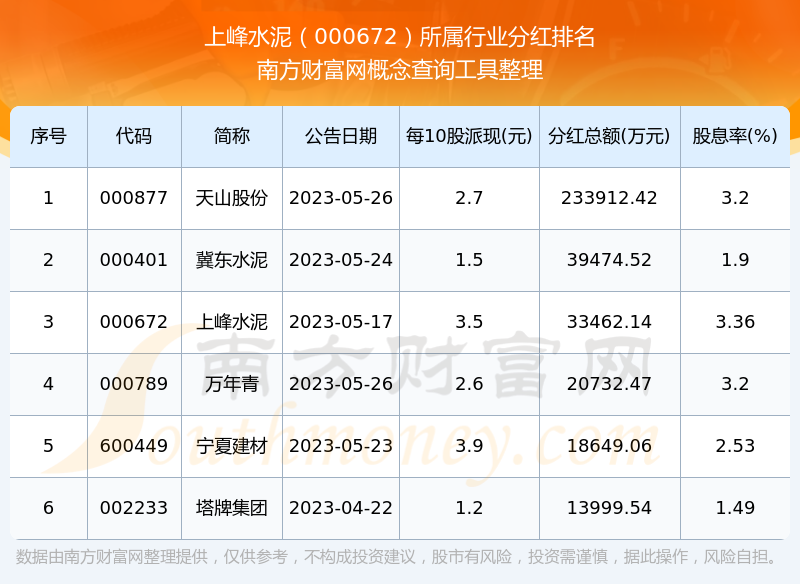Click rank number 2 in 冀东水泥 row
Viewport: 800px width, 584px height.
pyautogui.click(x=48, y=260)
